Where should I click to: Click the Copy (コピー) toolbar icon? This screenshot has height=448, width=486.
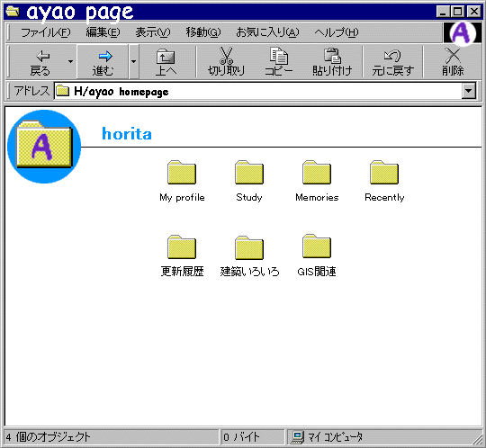279,56
